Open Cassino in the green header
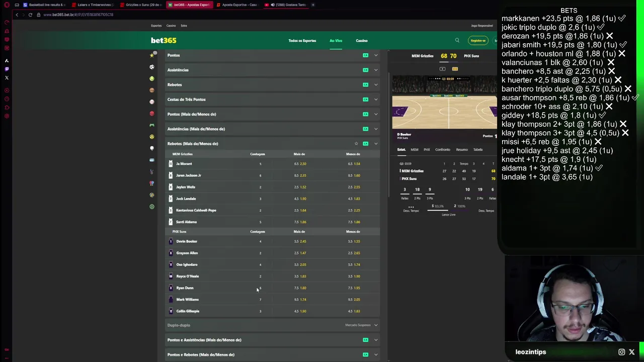This screenshot has width=644, height=362. pos(362,41)
